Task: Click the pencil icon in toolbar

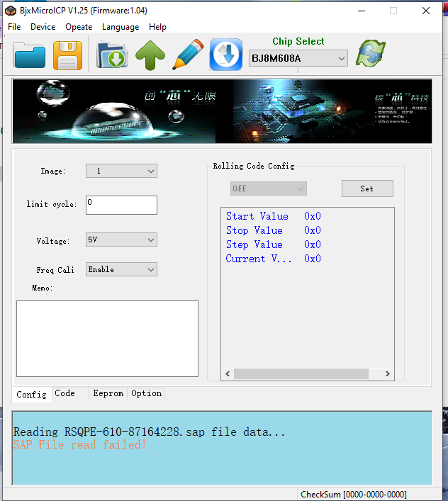Action: point(187,55)
